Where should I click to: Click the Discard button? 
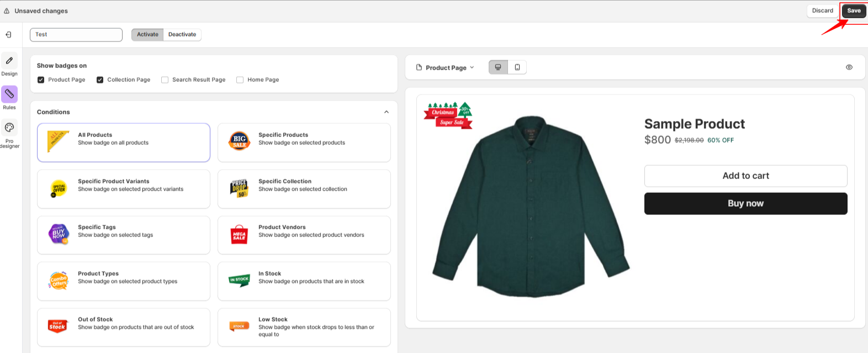pos(822,10)
